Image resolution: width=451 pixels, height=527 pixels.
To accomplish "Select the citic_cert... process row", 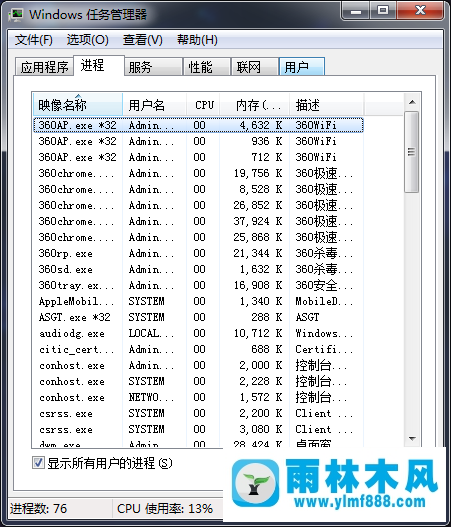I will 198,350.
